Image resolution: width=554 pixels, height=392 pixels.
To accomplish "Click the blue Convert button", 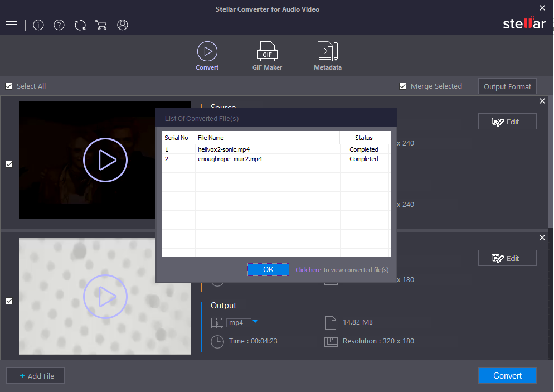I will pyautogui.click(x=507, y=376).
